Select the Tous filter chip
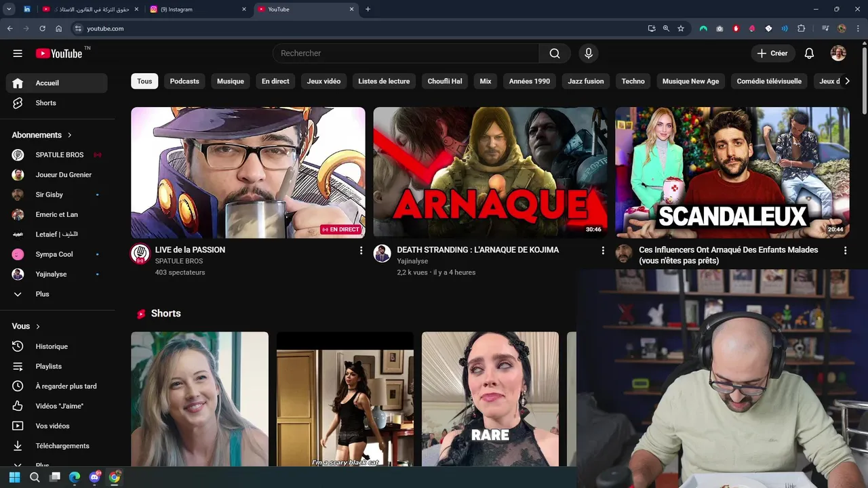The height and width of the screenshot is (488, 868). (x=144, y=81)
